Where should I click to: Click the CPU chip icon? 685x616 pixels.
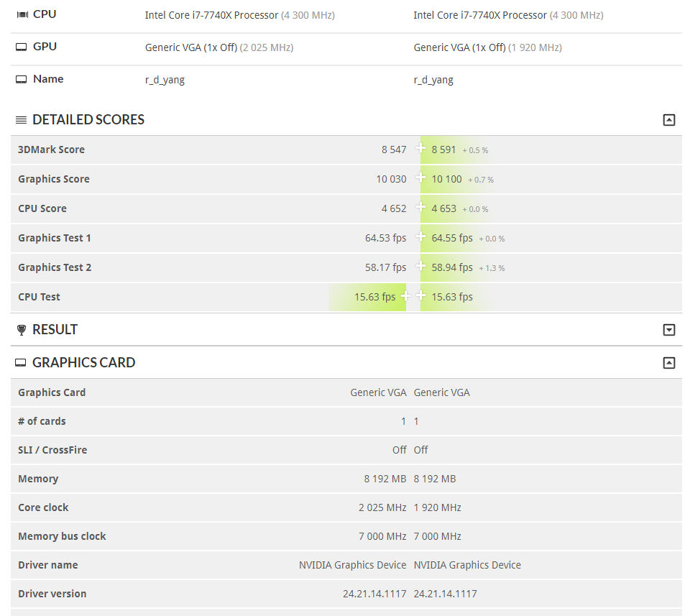(22, 15)
